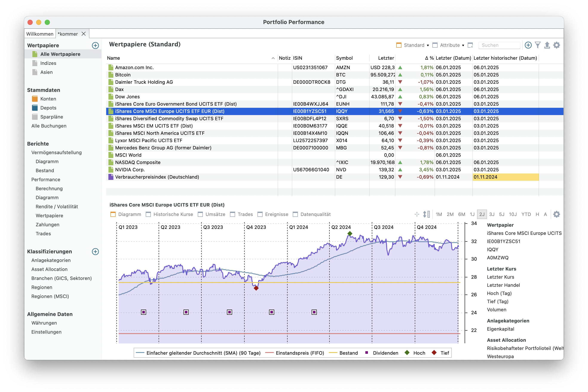Click the Hoch green diamond marker on chart
Screen dimensions: 588x392
(x=350, y=234)
